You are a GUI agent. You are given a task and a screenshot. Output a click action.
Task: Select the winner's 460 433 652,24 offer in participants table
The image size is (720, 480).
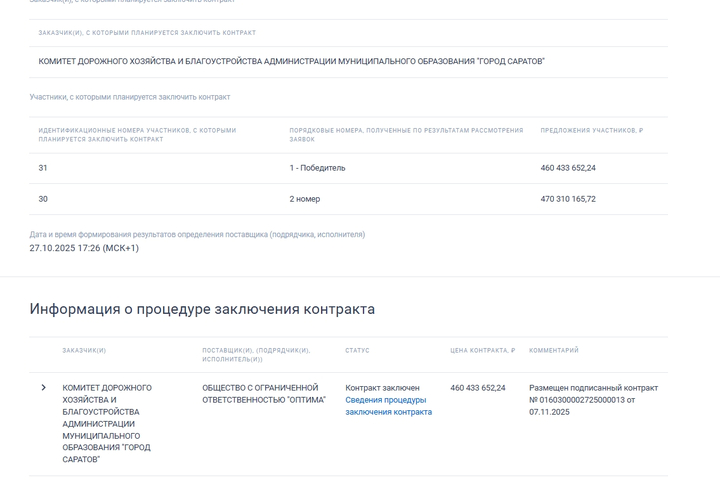pyautogui.click(x=568, y=168)
